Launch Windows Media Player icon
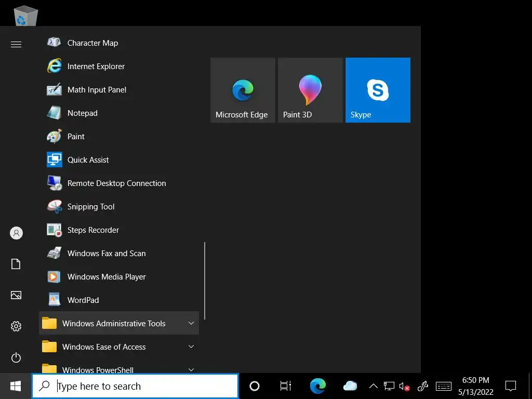The image size is (532, 399). coord(54,277)
